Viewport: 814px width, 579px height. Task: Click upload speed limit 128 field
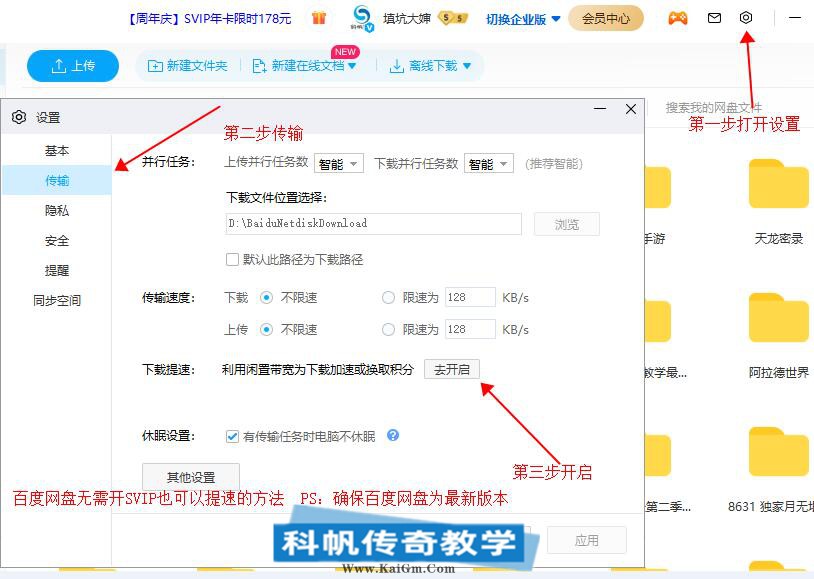(x=470, y=329)
